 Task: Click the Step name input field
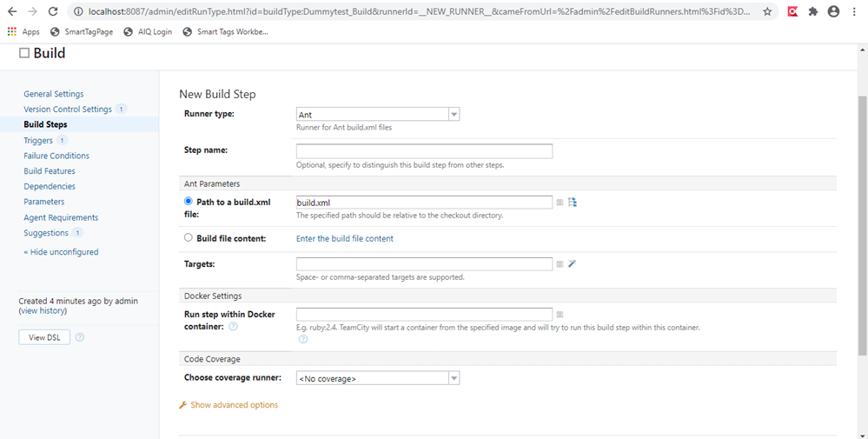tap(424, 151)
